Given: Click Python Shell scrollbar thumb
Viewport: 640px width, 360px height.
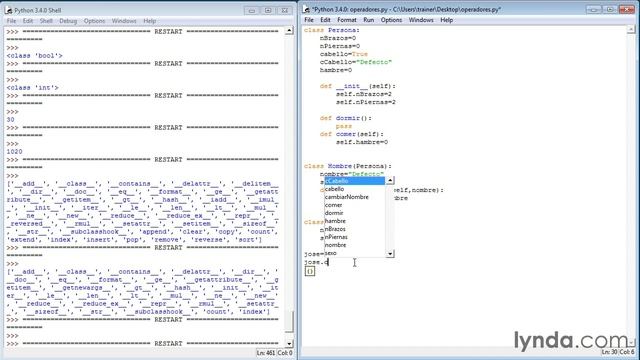Looking at the screenshot, I should pos(289,322).
